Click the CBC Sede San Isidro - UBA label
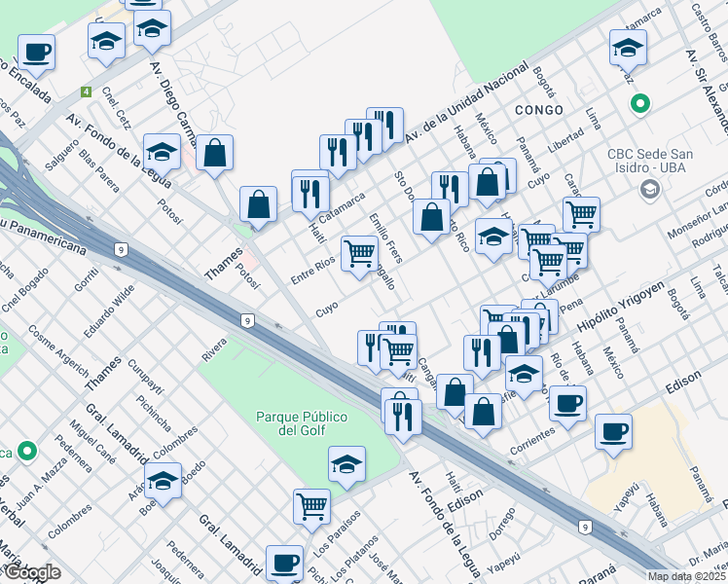 pos(650,161)
